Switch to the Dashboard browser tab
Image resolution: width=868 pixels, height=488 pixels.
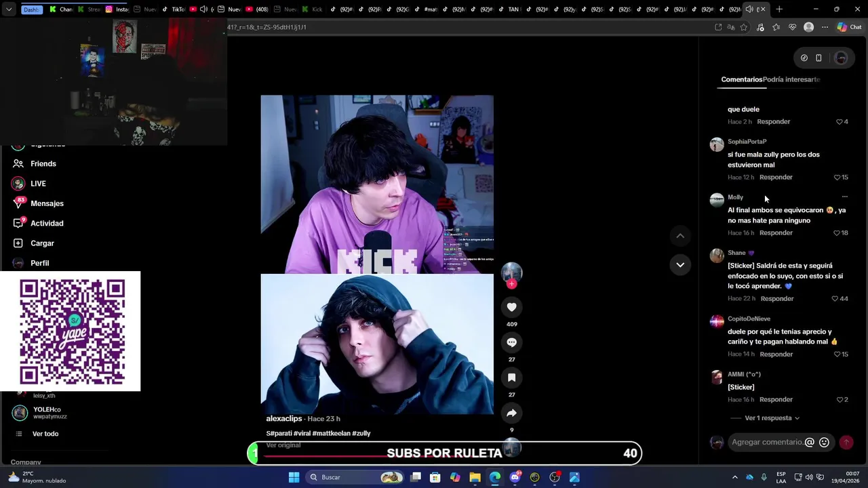click(x=31, y=9)
